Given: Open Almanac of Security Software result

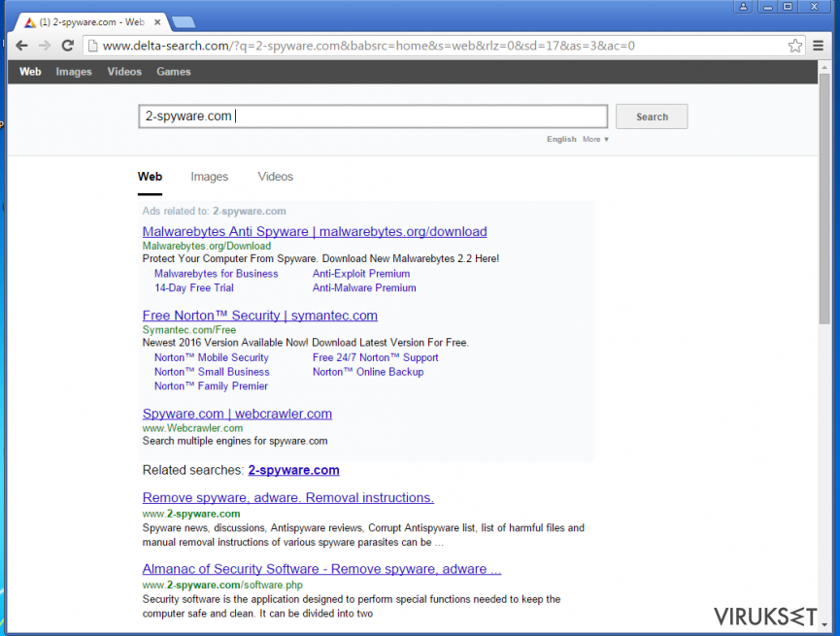Looking at the screenshot, I should pos(322,569).
